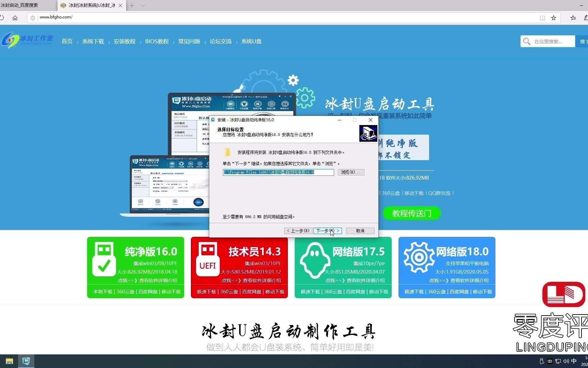Click the browser refresh icon

tap(2, 17)
